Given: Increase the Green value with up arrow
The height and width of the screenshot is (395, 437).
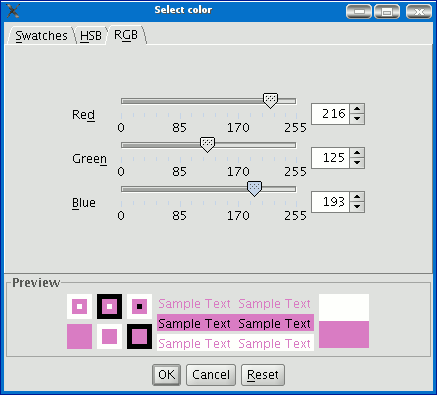Looking at the screenshot, I should pos(357,153).
